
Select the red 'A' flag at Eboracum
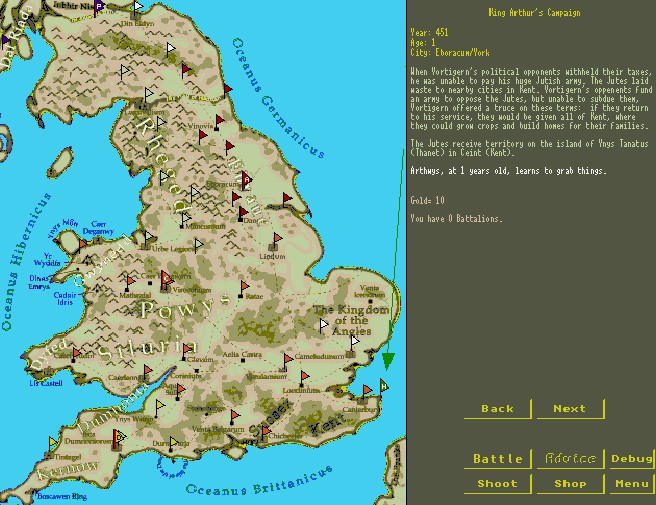246,180
